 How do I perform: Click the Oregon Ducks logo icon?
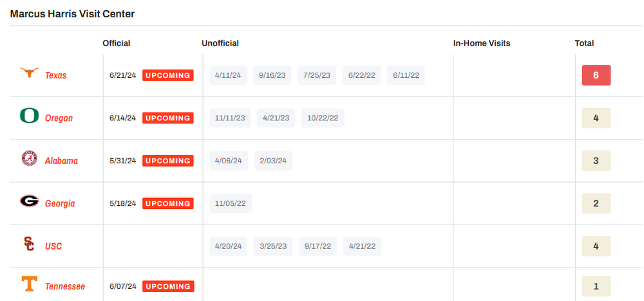29,116
